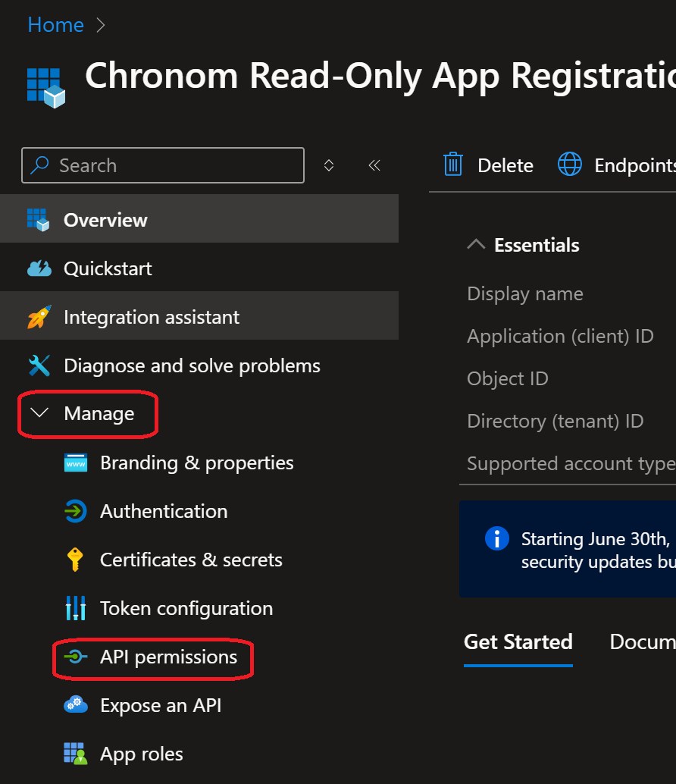Click the Integration assistant rocket icon
The width and height of the screenshot is (676, 784).
tap(39, 317)
